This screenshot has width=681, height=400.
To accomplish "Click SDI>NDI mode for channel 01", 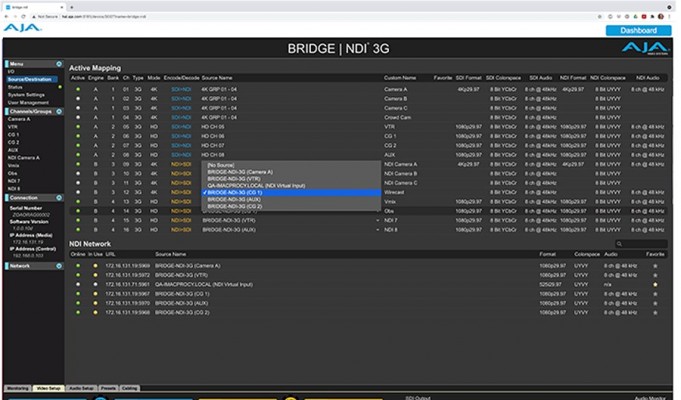I will [181, 89].
